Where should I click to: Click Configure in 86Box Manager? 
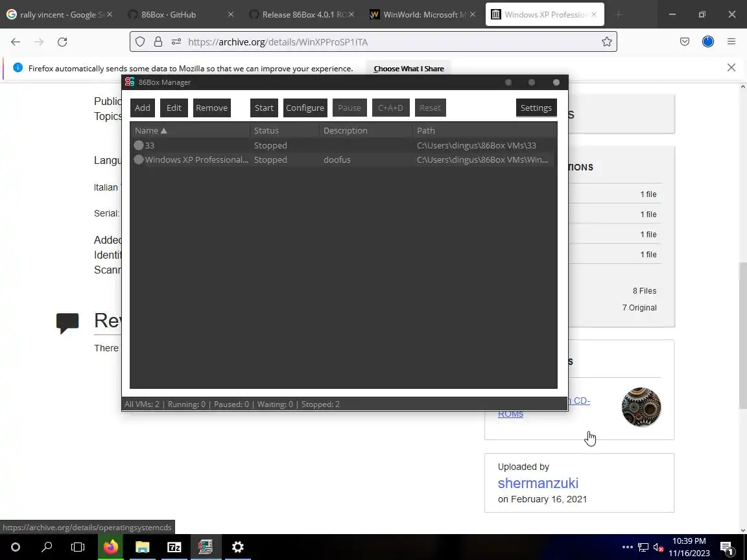pos(305,108)
